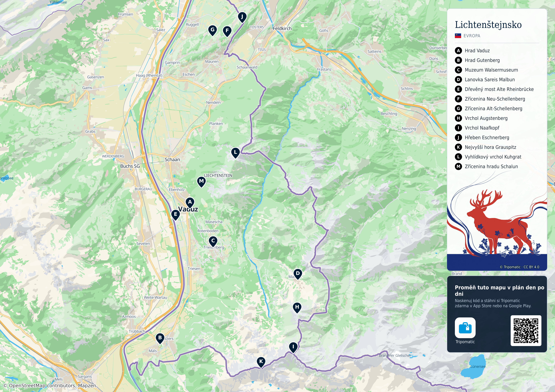Click the Lünersee lake label

478,367
